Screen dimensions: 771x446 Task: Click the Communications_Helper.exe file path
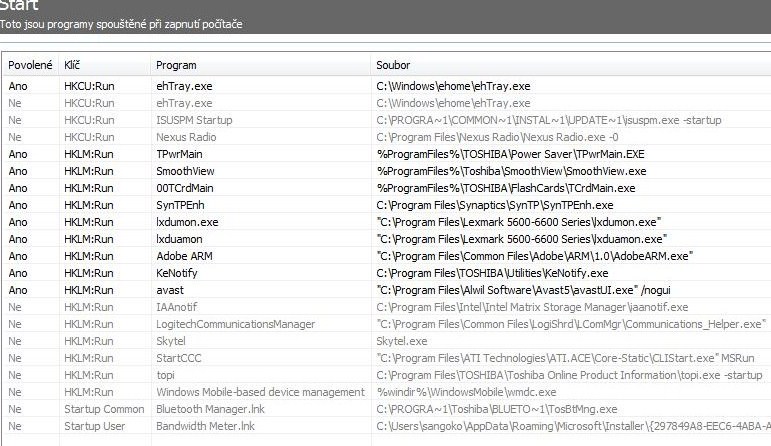click(572, 324)
